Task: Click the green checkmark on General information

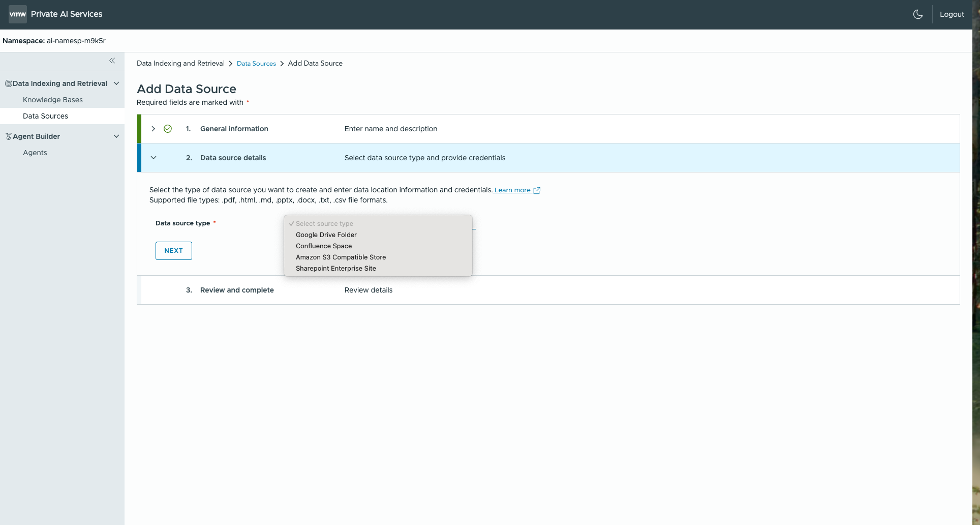Action: pos(168,129)
